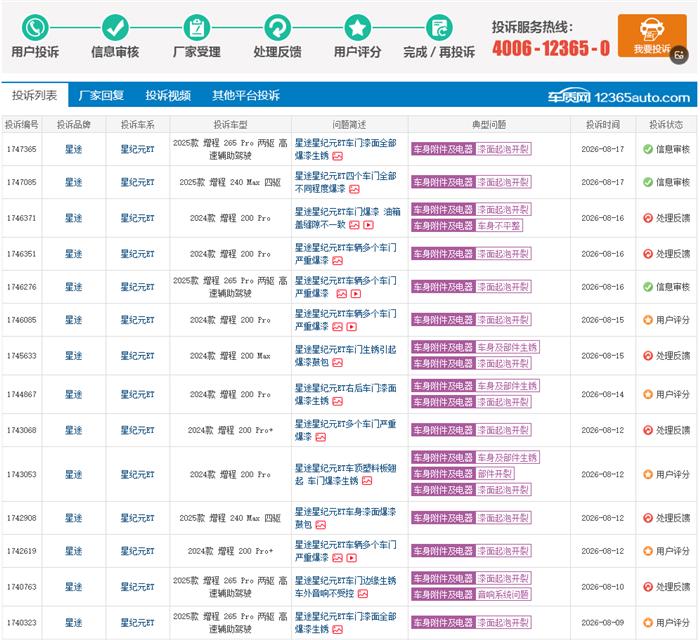Viewport: 700px width, 640px height.
Task: Open complaint titled 星途星纪元ET四个车门全部不同程度爆漆
Action: pos(345,182)
